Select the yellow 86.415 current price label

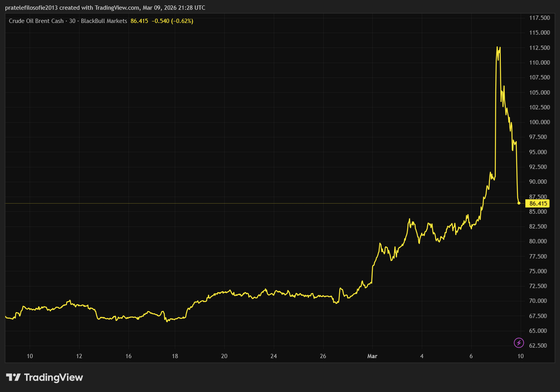point(538,204)
